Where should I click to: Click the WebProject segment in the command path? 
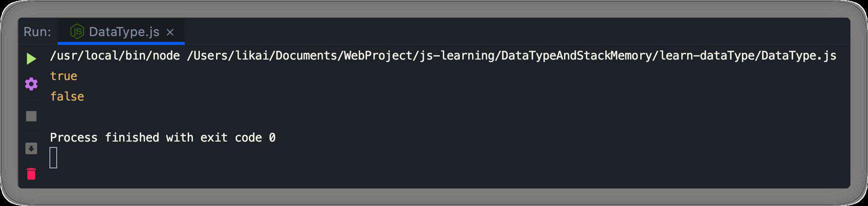(378, 56)
